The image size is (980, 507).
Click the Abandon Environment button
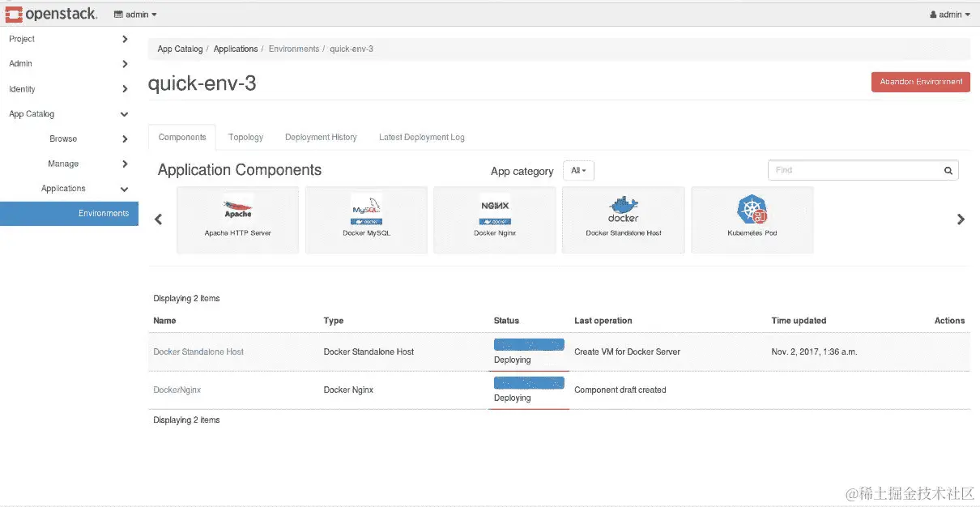(921, 82)
